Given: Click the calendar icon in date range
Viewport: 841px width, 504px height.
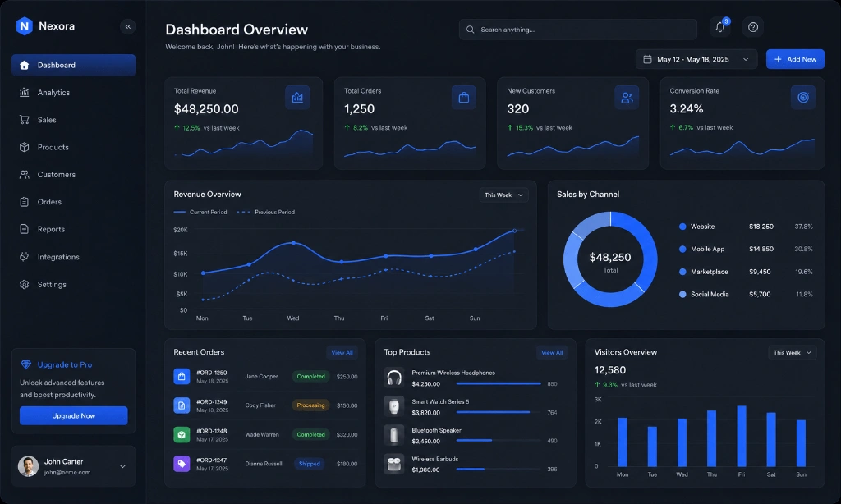Looking at the screenshot, I should point(647,60).
